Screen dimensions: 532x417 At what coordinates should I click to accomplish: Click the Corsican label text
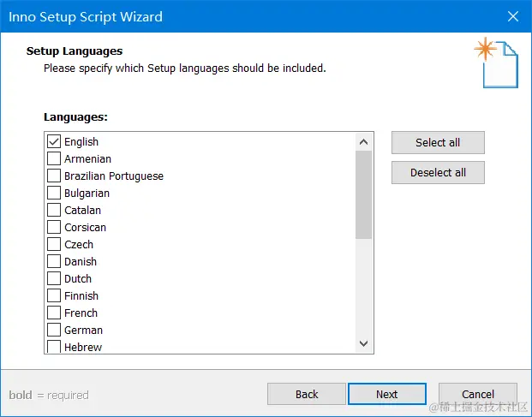[85, 227]
